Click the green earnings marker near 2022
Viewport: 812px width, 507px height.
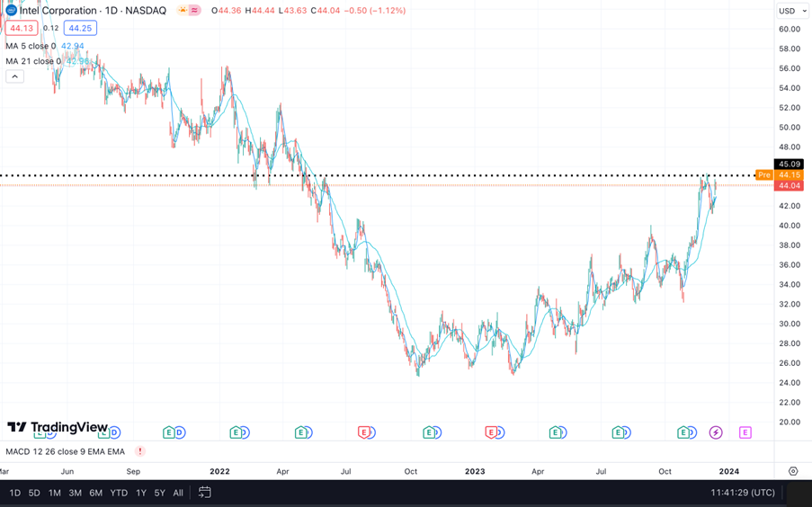click(x=236, y=432)
